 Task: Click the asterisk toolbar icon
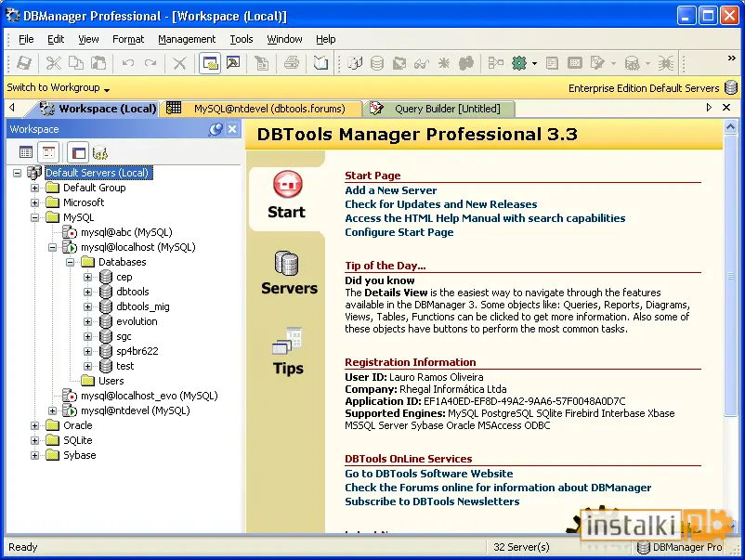[x=444, y=63]
